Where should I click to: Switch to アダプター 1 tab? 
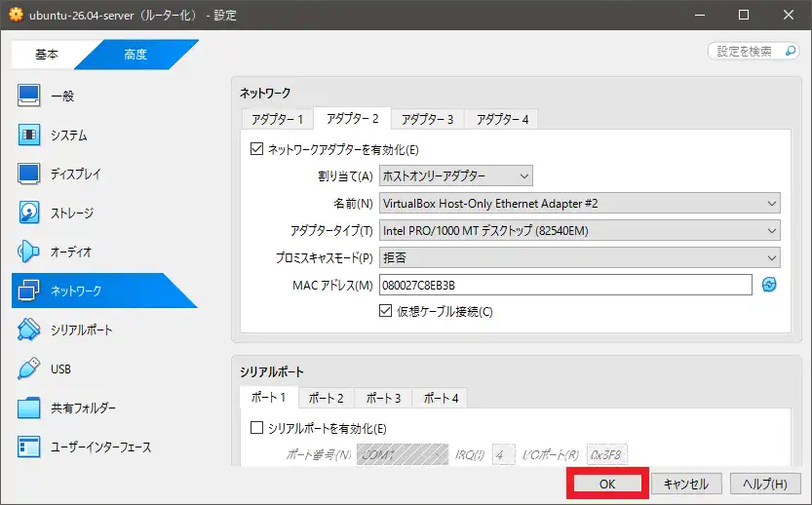(277, 120)
